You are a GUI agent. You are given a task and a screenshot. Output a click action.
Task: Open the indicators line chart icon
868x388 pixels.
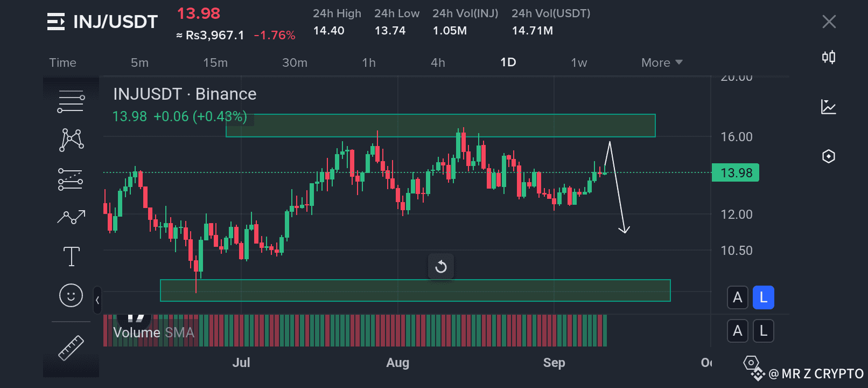click(x=829, y=107)
